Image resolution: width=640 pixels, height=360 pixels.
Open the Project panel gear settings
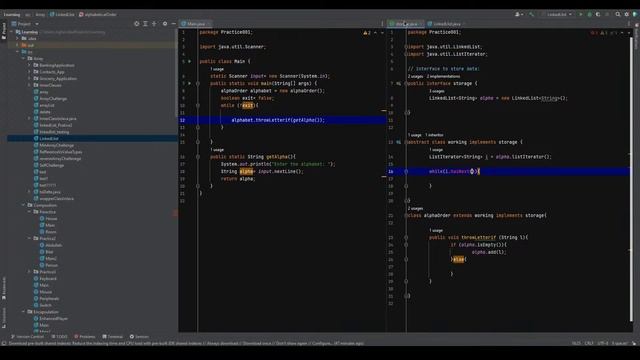[x=165, y=24]
